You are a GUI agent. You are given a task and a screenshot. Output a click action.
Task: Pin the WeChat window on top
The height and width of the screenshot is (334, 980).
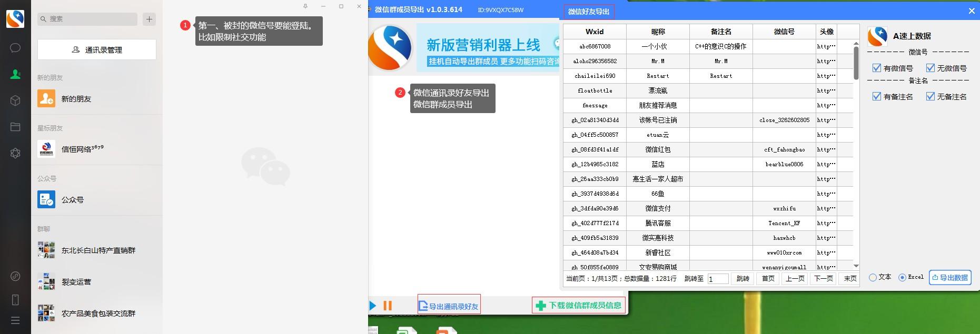[305, 6]
